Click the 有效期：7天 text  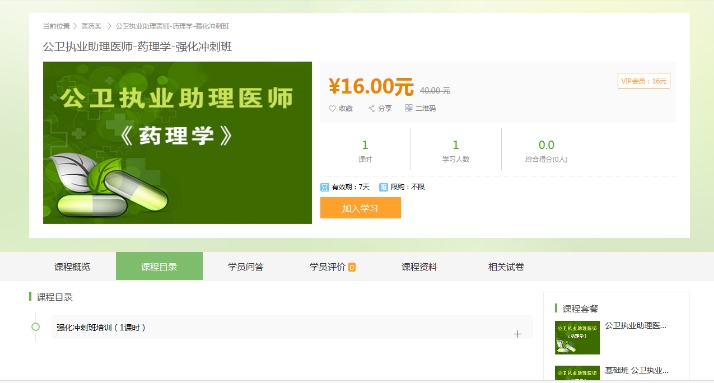pyautogui.click(x=351, y=187)
